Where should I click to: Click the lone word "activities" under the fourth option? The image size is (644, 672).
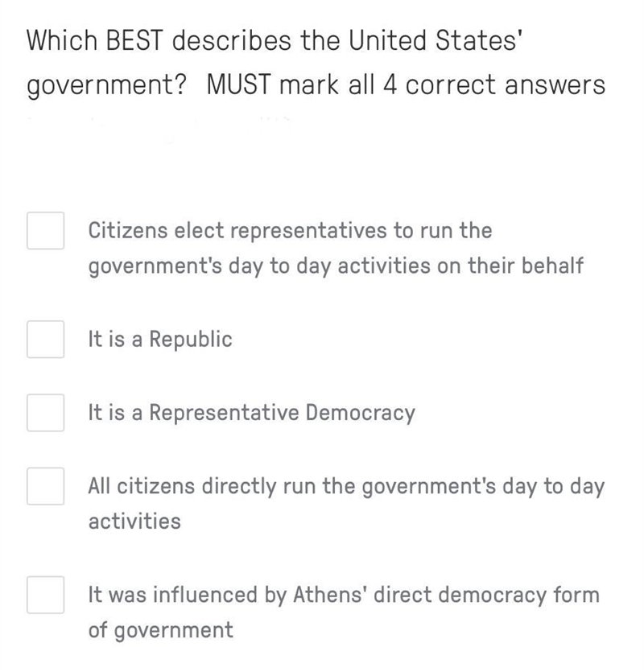pos(134,522)
